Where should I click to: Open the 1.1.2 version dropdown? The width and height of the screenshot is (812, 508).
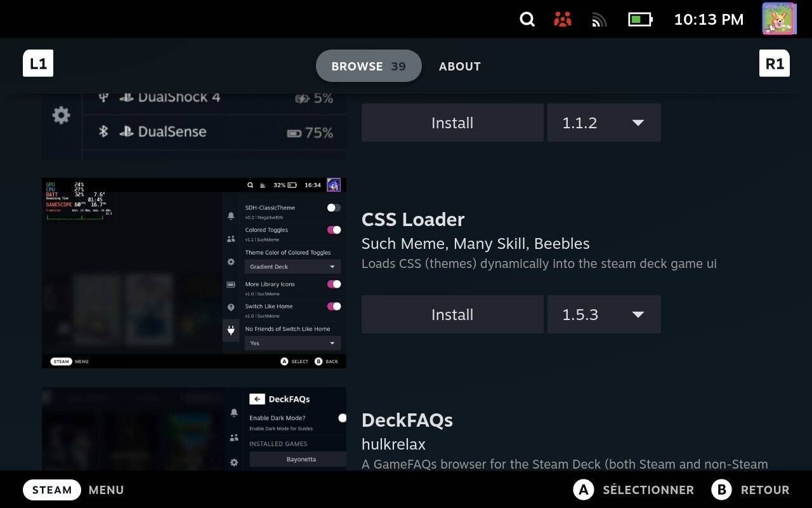pos(604,123)
